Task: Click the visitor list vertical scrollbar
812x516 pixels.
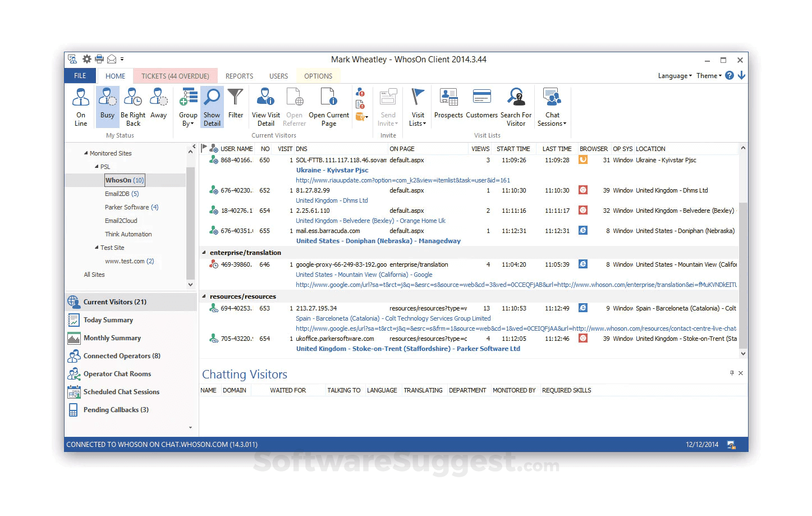Action: pyautogui.click(x=743, y=275)
